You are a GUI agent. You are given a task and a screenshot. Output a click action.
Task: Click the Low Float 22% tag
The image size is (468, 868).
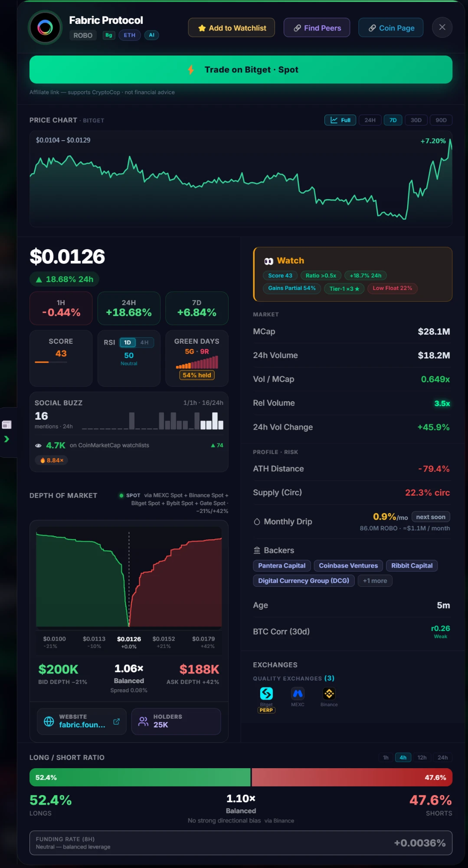coord(392,288)
